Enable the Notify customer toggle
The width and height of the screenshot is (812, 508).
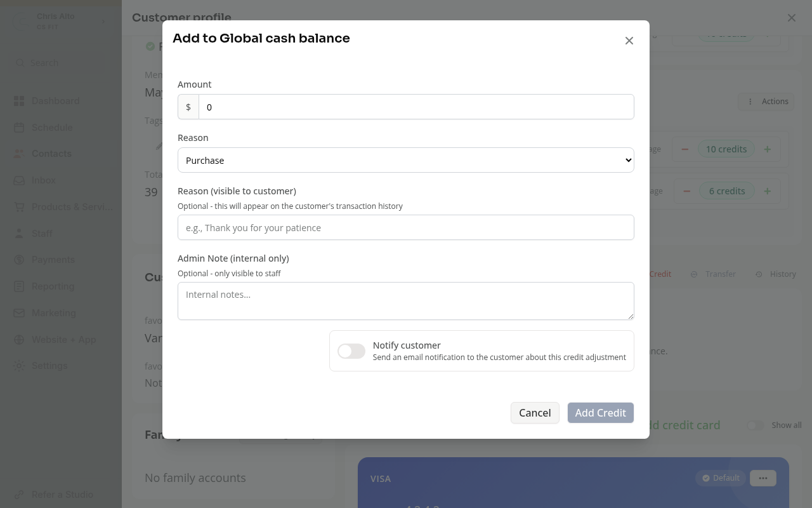351,351
